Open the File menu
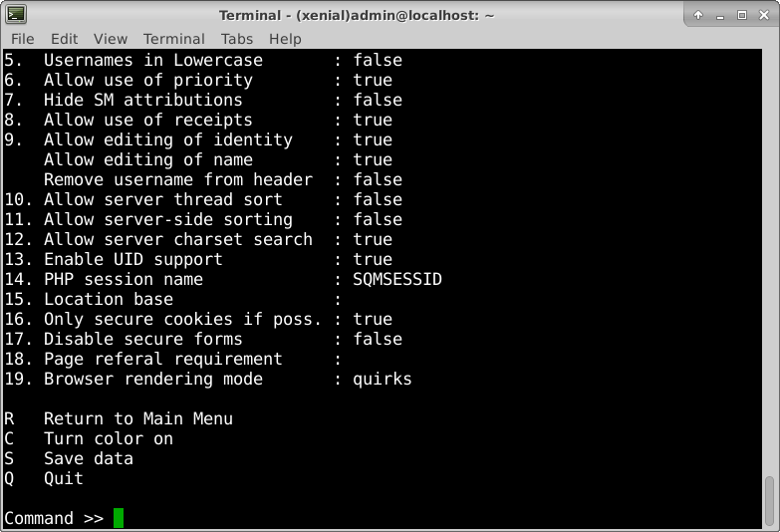This screenshot has width=780, height=532. pos(22,39)
